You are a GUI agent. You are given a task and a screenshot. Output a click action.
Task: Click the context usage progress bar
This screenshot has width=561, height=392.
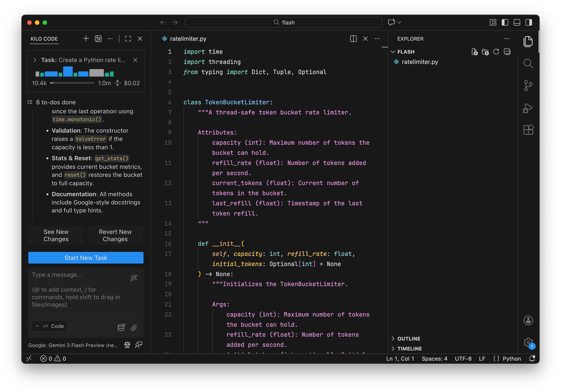pyautogui.click(x=72, y=83)
